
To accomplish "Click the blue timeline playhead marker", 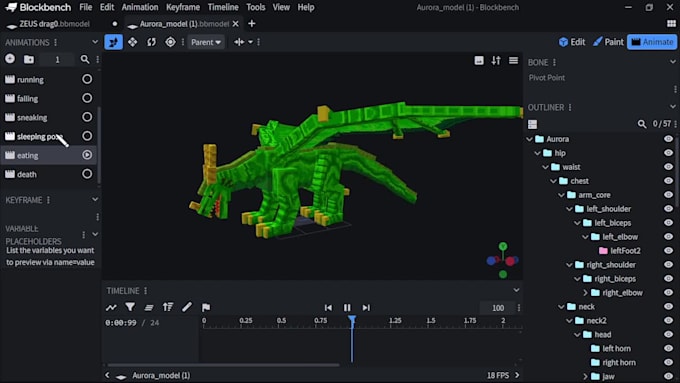I will [352, 320].
